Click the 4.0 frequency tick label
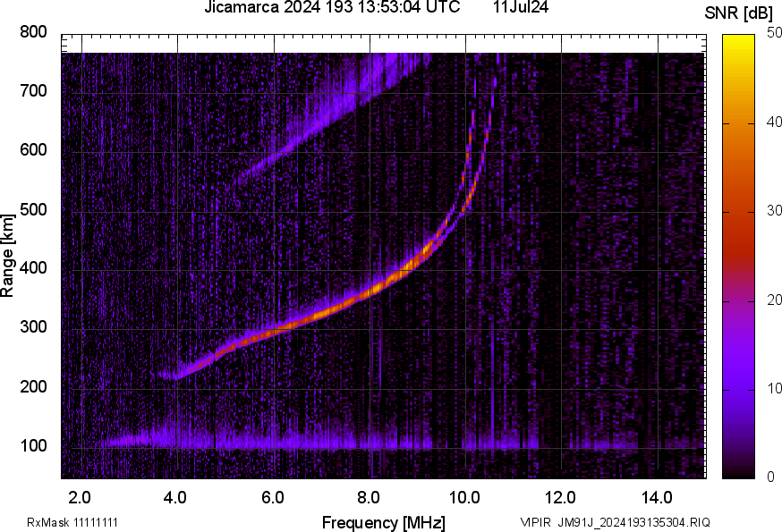The width and height of the screenshot is (782, 532). (175, 498)
